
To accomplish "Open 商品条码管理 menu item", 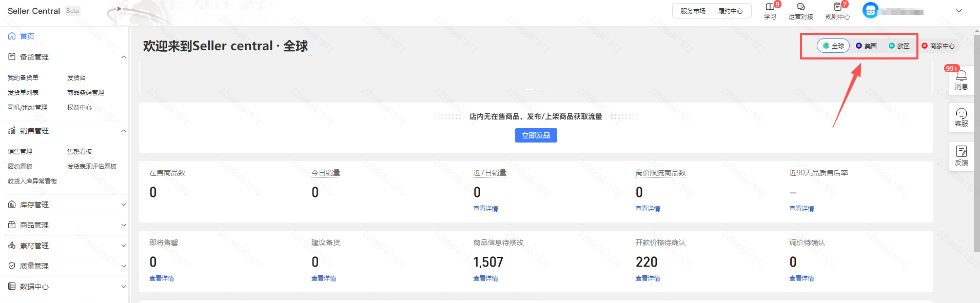I will 86,93.
